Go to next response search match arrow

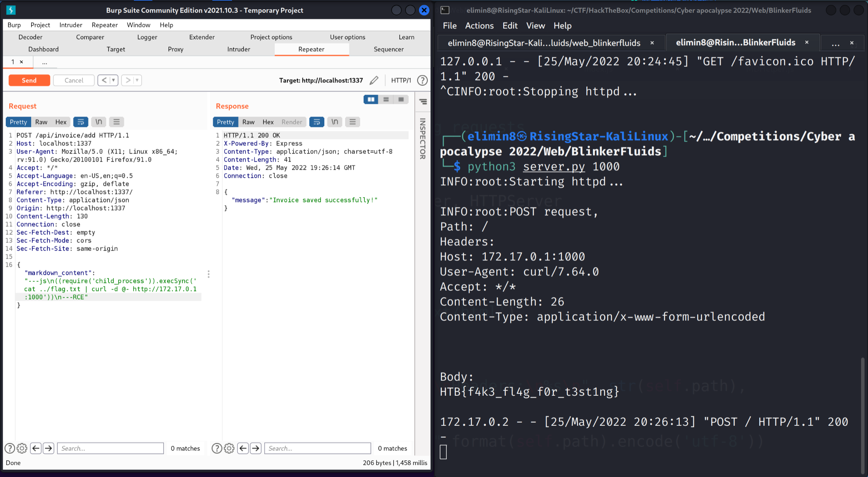click(x=256, y=448)
